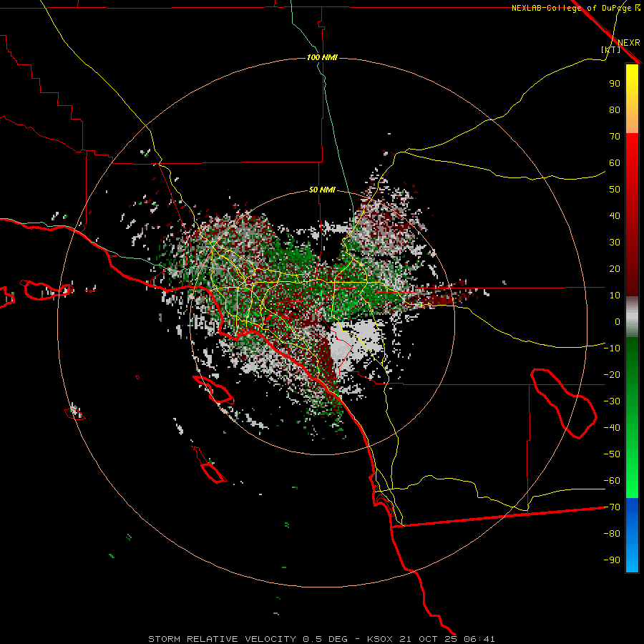The width and height of the screenshot is (644, 644).
Task: Click the STORM RELATIVE VELOCITY caption text
Action: (222, 639)
